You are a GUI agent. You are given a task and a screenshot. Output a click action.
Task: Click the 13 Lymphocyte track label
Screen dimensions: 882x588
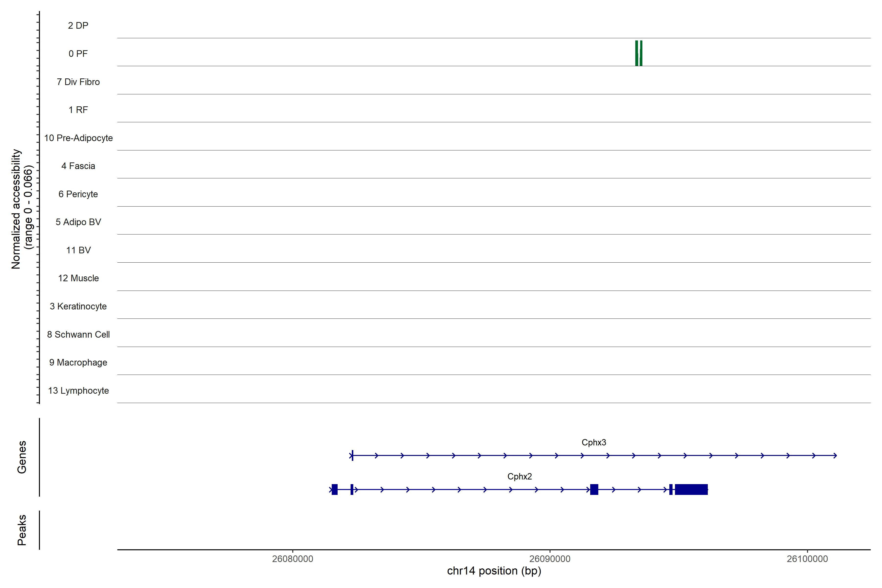click(x=78, y=390)
